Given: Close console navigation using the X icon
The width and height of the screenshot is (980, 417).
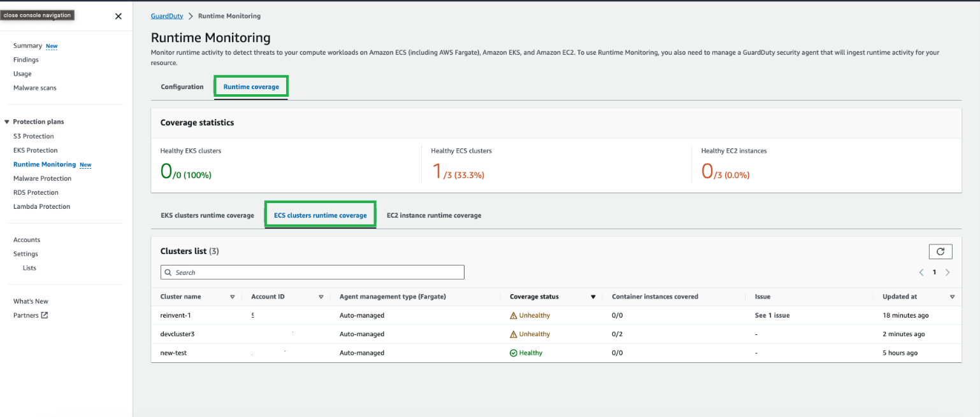Looking at the screenshot, I should click(118, 17).
